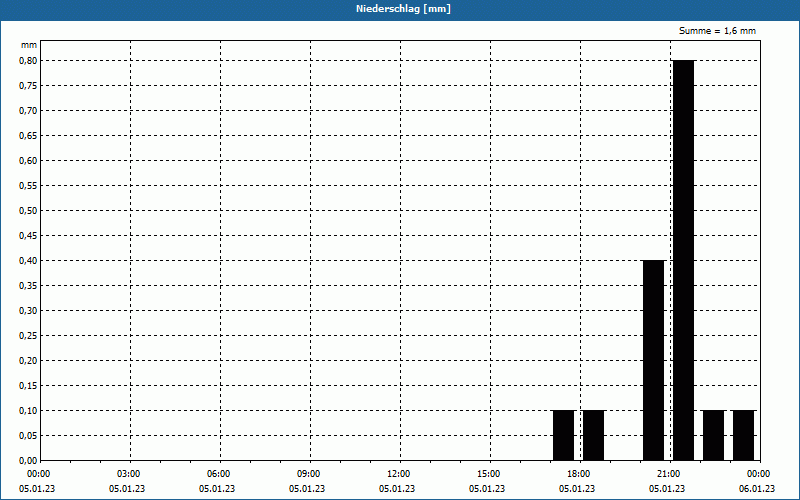Click the 0,65 y-axis label

coord(28,136)
